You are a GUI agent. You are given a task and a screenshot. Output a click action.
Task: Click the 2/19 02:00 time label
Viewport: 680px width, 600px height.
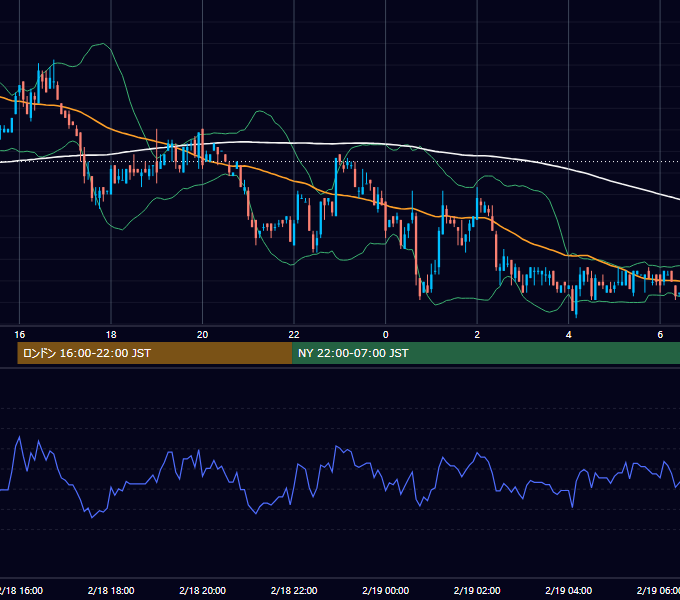477,590
